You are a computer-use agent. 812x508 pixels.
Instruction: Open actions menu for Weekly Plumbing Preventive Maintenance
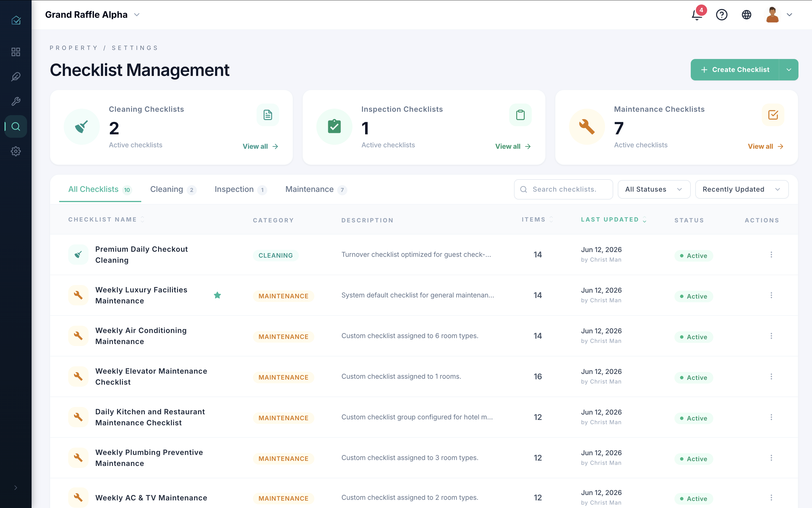(x=771, y=457)
